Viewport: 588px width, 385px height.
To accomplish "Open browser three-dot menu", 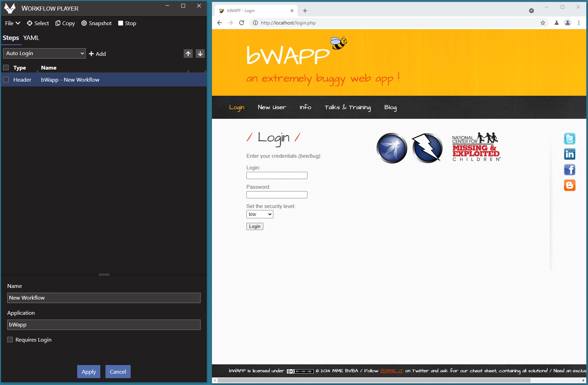I will 579,23.
